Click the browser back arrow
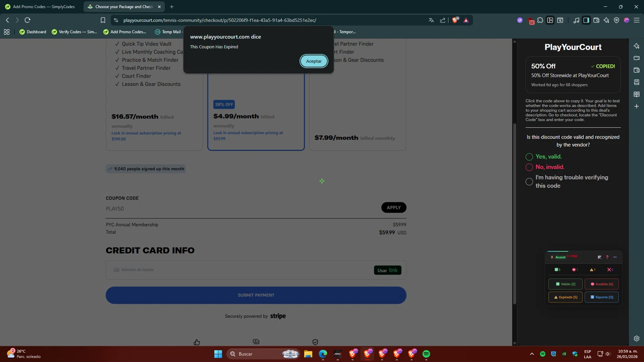Image resolution: width=644 pixels, height=362 pixels. [7, 20]
